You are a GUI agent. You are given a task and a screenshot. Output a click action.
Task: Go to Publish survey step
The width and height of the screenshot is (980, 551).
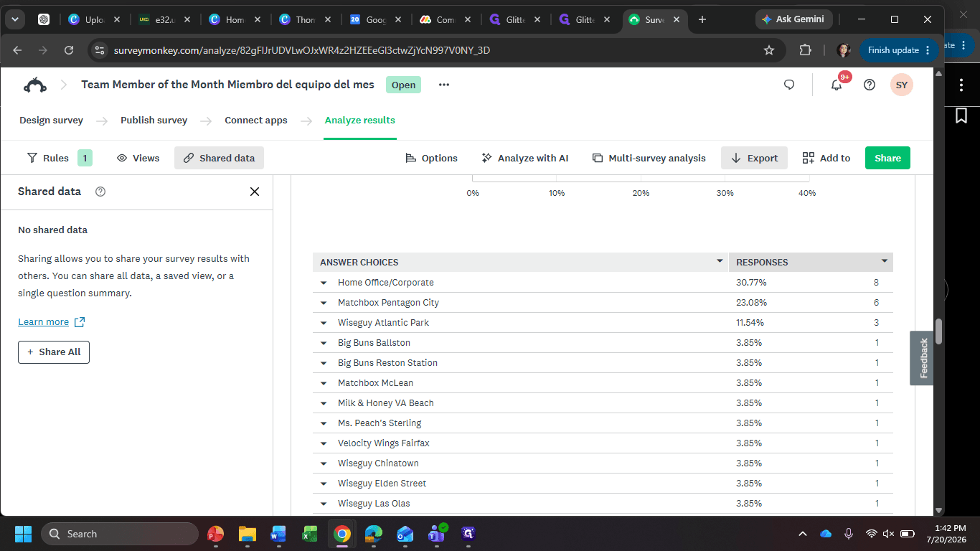154,121
